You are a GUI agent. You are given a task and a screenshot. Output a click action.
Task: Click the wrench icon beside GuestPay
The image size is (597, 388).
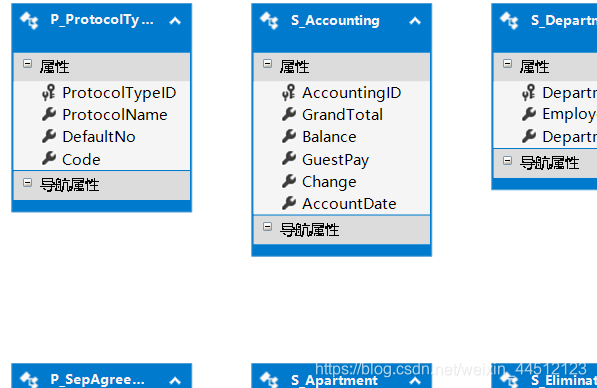coord(289,158)
